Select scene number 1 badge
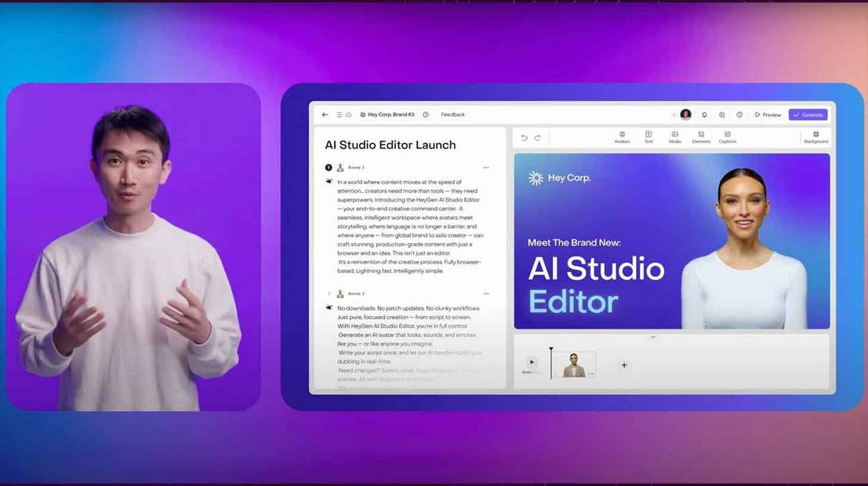Image resolution: width=868 pixels, height=486 pixels. [x=329, y=167]
